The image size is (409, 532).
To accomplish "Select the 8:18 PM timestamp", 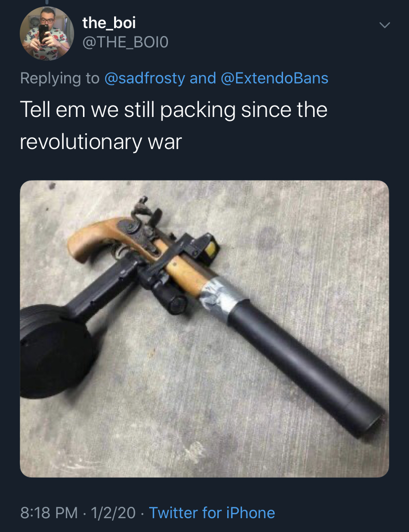I will pos(49,513).
